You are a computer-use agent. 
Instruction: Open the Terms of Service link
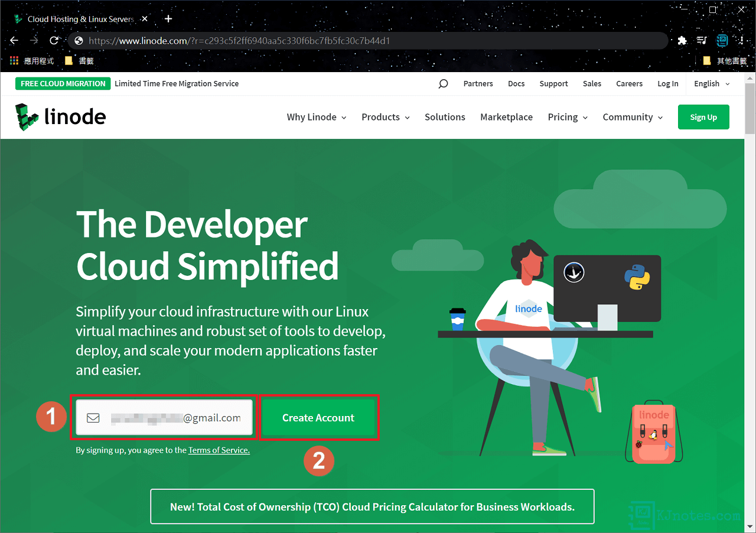tap(219, 450)
